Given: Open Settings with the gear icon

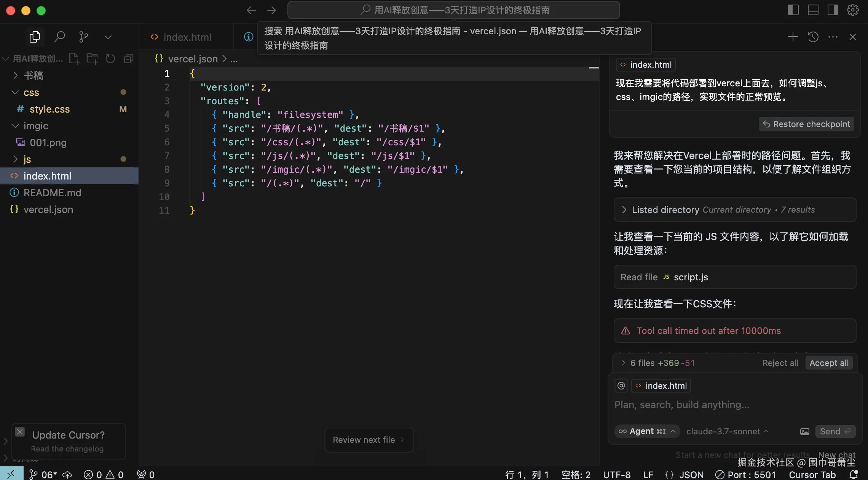Looking at the screenshot, I should coord(852,10).
